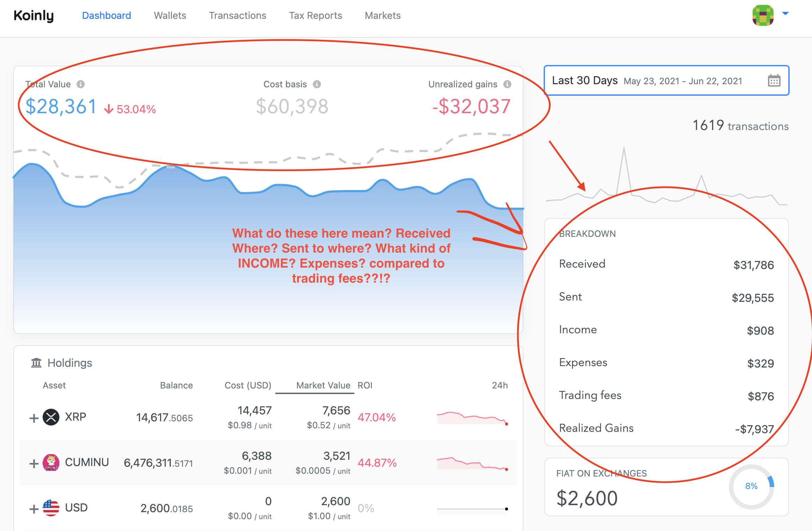Expand the XRP holdings row
Screen dimensions: 812x531
[x=34, y=418]
